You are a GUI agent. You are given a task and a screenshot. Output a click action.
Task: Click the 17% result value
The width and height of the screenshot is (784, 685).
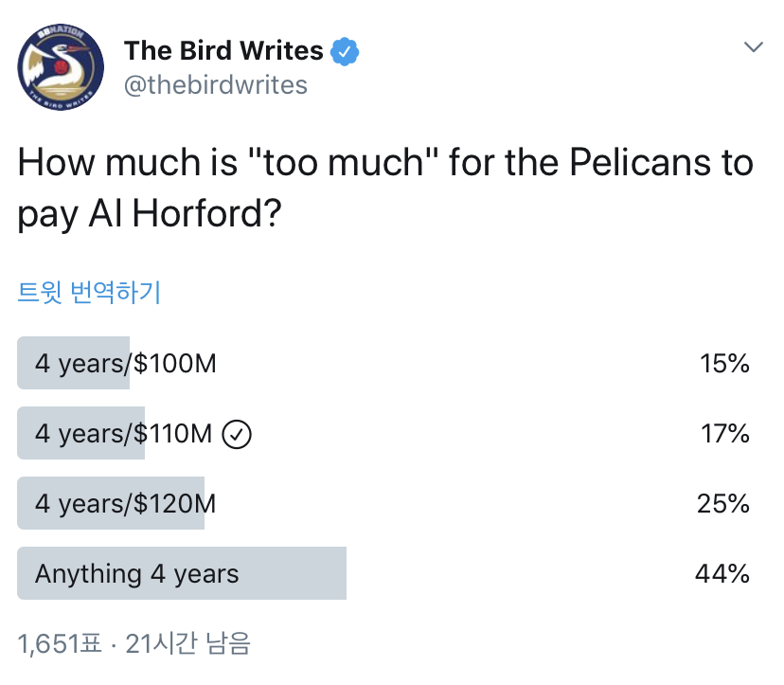pos(724,434)
